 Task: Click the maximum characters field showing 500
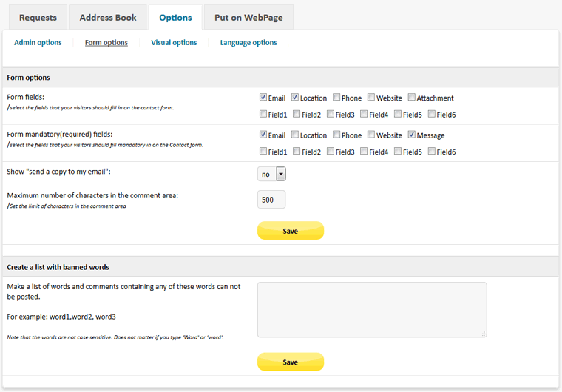click(271, 200)
